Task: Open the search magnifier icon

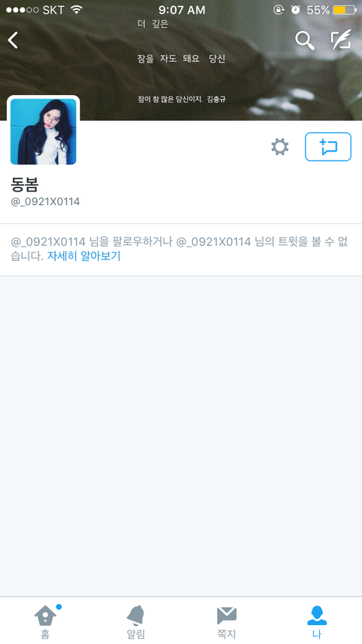Action: coord(305,40)
